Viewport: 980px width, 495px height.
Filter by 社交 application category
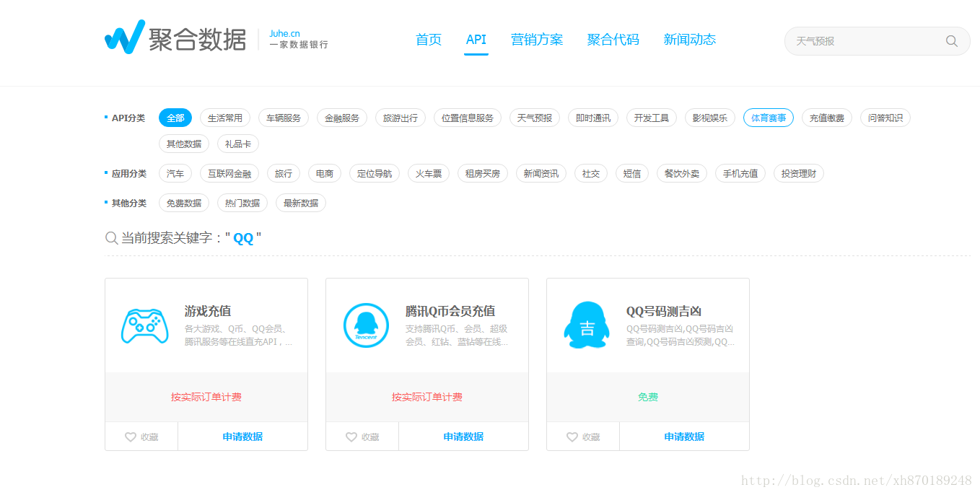591,173
